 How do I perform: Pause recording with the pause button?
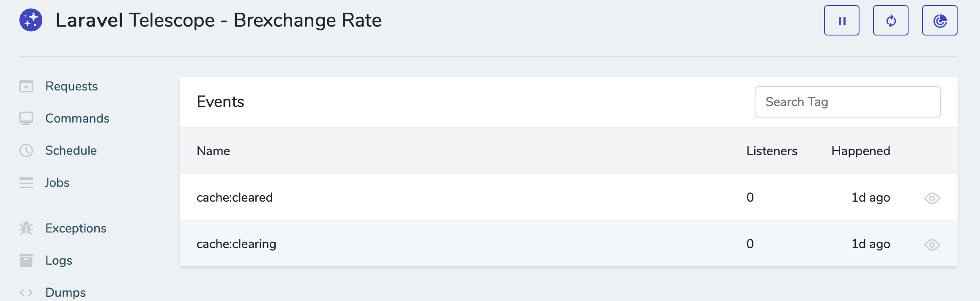[x=841, y=21]
